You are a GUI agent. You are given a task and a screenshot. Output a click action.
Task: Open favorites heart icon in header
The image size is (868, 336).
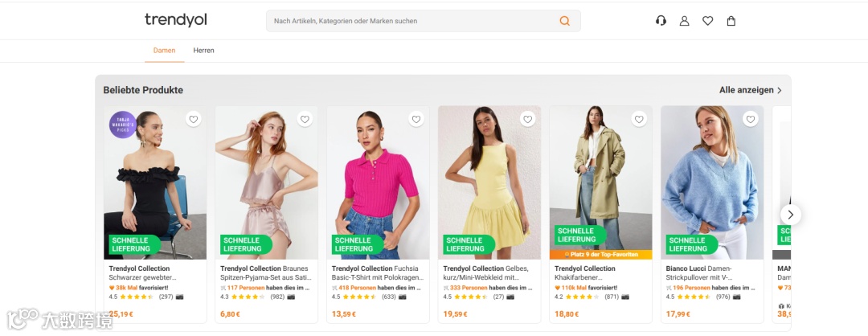coord(707,21)
